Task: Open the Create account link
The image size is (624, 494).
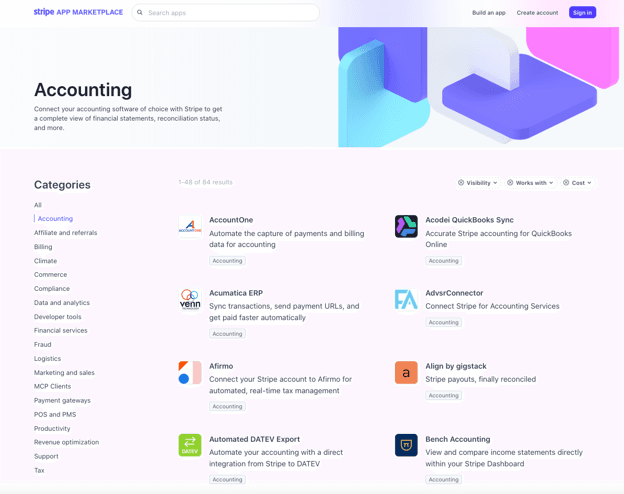Action: (537, 13)
